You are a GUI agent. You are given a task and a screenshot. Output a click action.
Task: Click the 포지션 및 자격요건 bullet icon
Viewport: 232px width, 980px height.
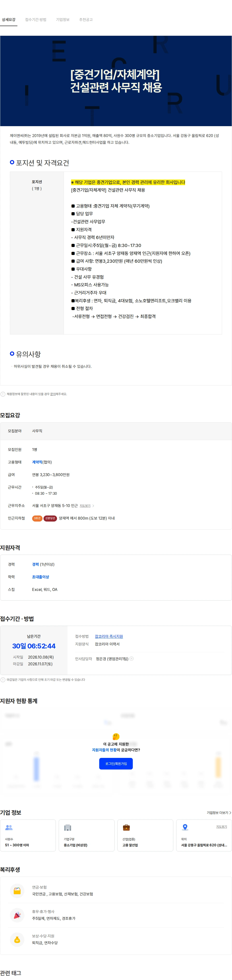(x=12, y=162)
